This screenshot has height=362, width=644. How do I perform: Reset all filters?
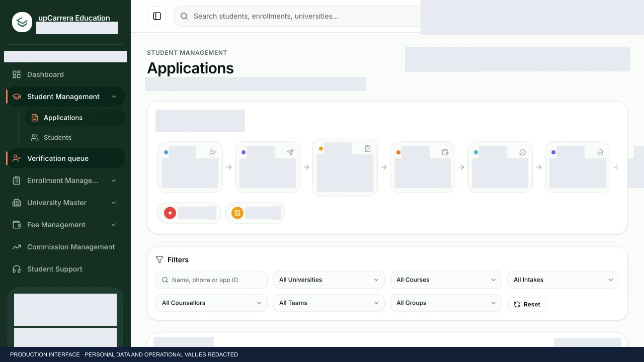coord(527,304)
